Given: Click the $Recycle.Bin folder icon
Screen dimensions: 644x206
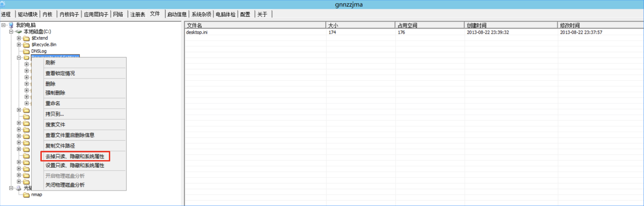Looking at the screenshot, I should click(x=26, y=45).
